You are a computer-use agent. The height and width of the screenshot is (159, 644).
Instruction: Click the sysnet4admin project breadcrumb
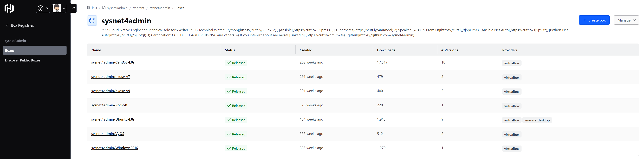pyautogui.click(x=115, y=8)
